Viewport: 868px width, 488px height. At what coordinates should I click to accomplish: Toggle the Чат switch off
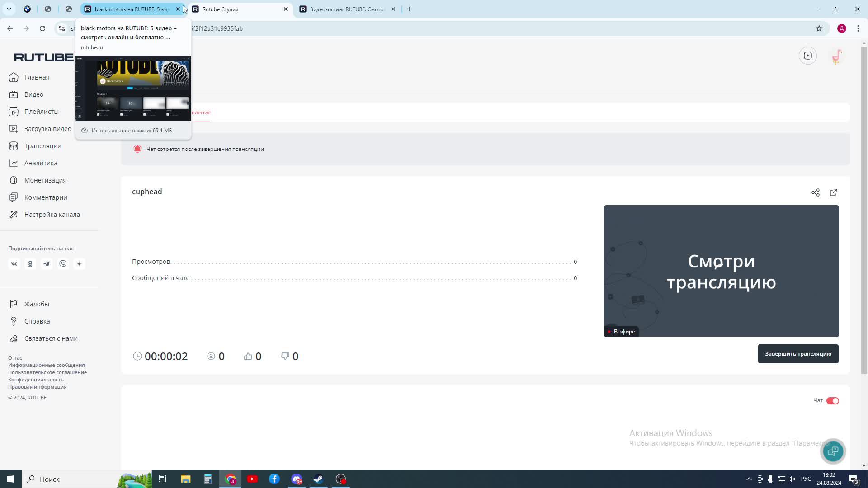[x=832, y=401]
